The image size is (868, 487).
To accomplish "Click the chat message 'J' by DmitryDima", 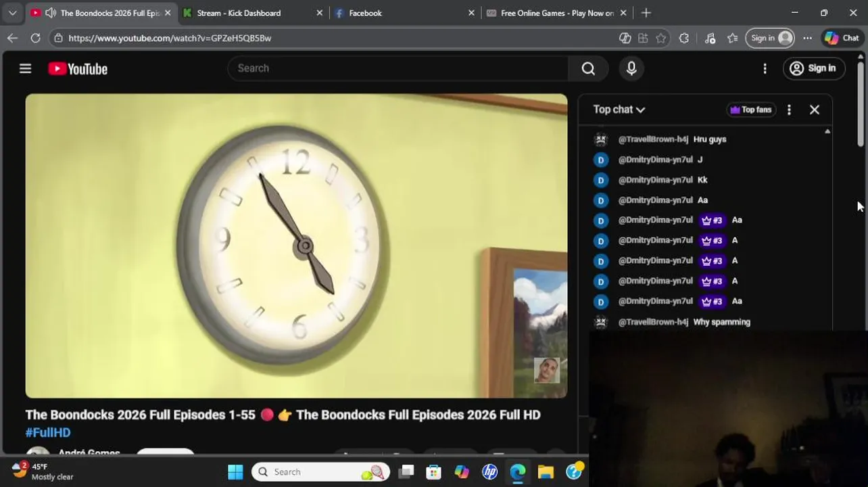I will pyautogui.click(x=700, y=160).
